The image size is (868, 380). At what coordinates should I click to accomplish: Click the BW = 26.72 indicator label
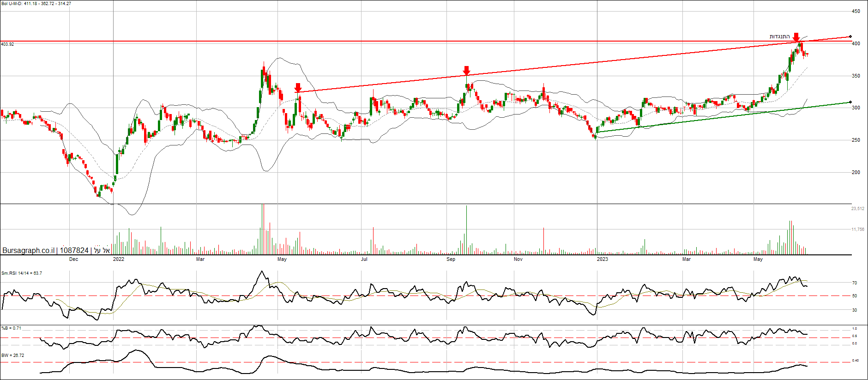[x=12, y=356]
